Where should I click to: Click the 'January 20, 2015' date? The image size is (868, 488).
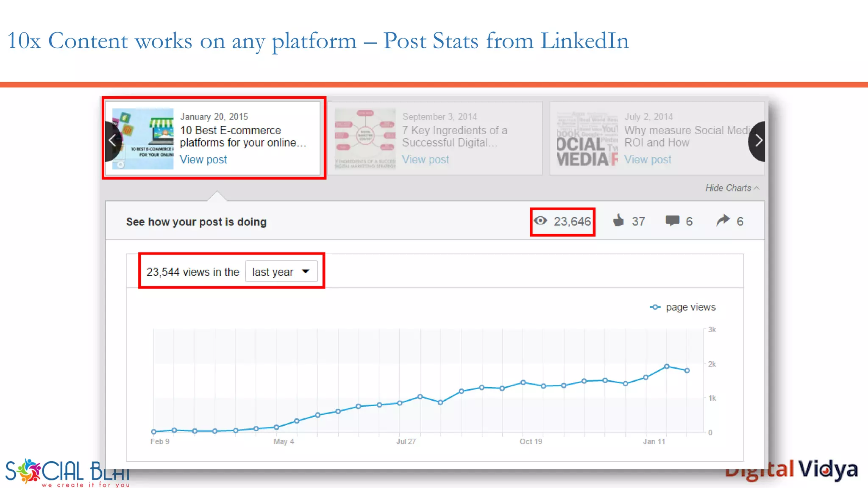(x=214, y=116)
